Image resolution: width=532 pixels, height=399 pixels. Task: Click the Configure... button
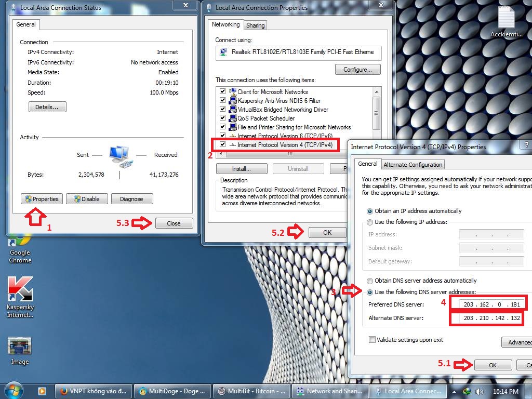coord(357,70)
